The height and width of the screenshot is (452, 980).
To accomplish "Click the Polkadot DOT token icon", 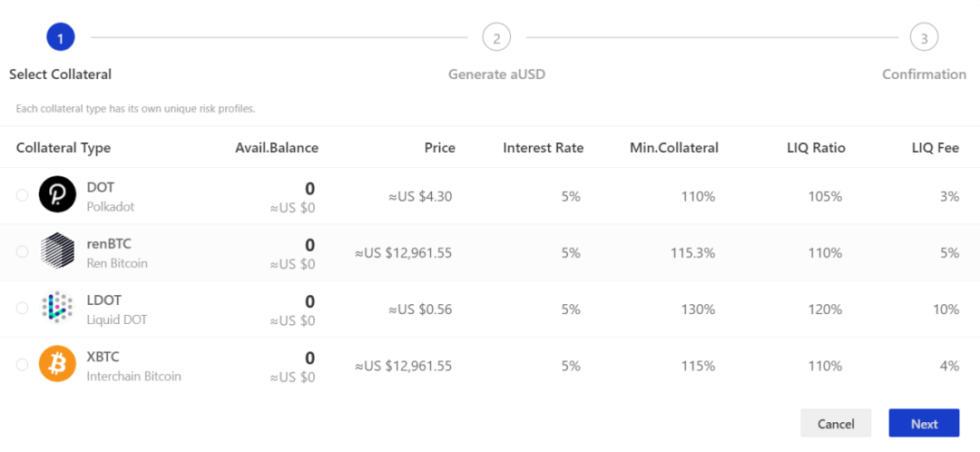I will pos(57,194).
